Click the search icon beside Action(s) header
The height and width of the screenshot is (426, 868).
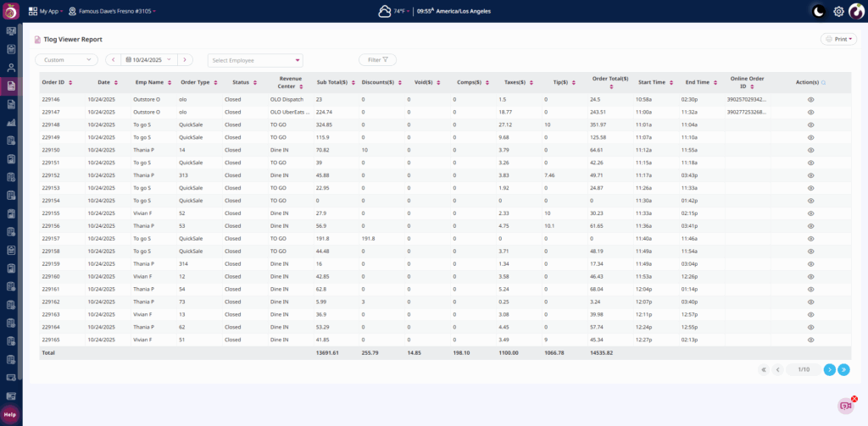point(823,82)
